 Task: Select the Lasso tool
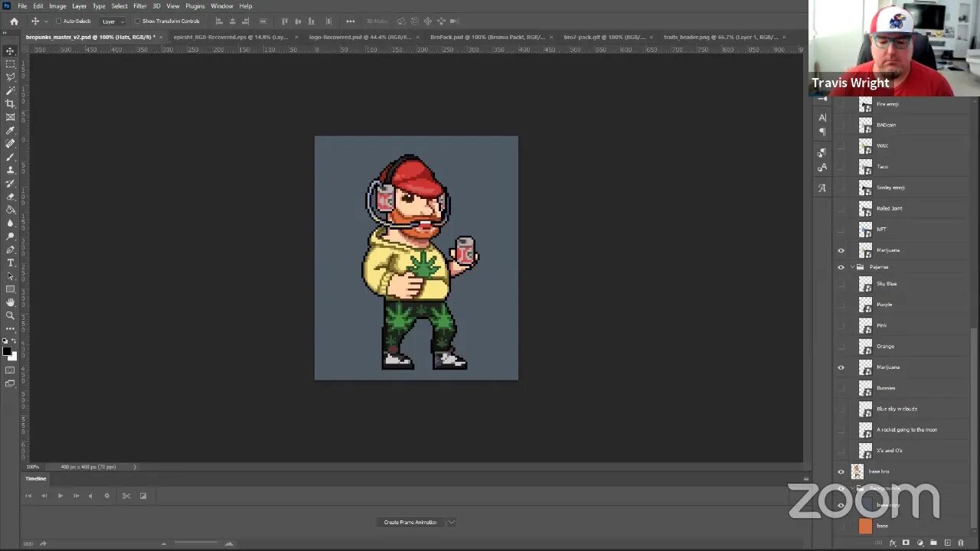(x=10, y=77)
